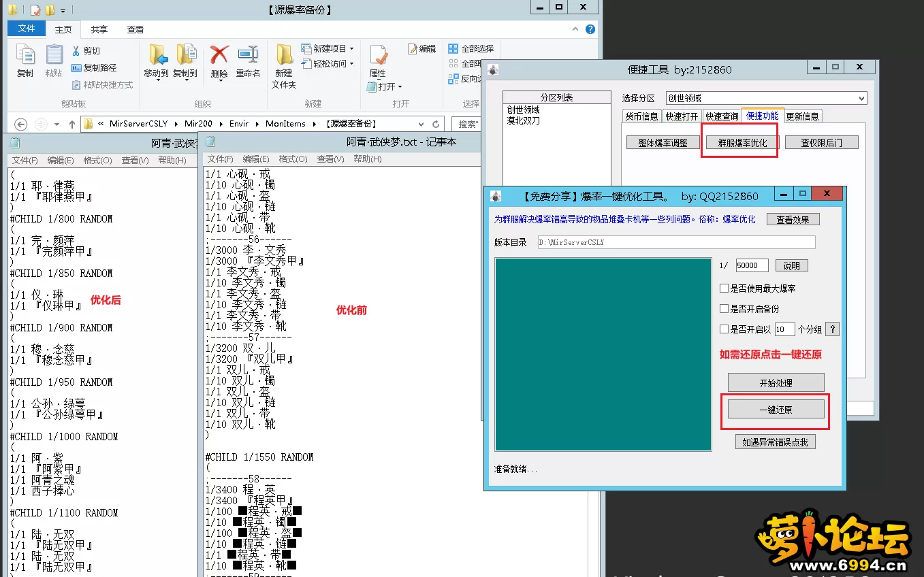
Task: Enable 是否使用最大爆率 checkbox
Action: point(724,288)
